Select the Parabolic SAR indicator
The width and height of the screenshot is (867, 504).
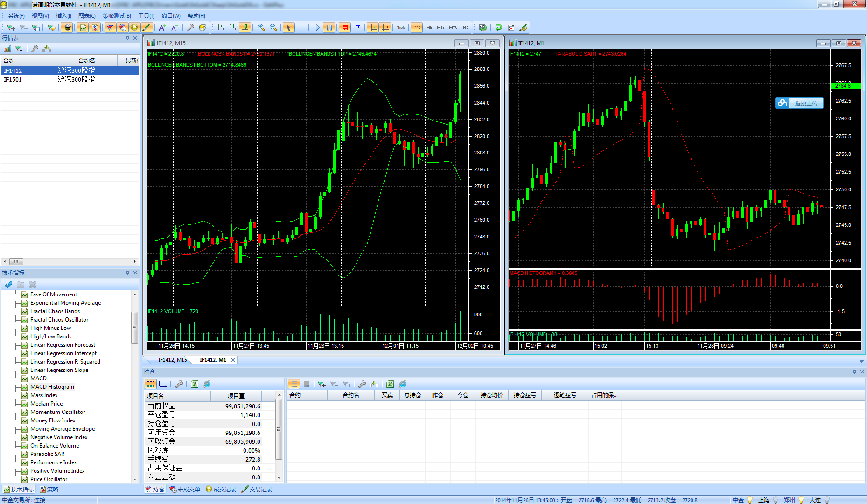[x=47, y=454]
